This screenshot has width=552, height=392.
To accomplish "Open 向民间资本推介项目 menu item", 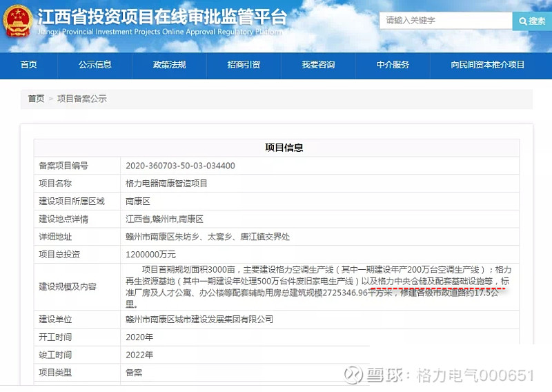I will 488,65.
